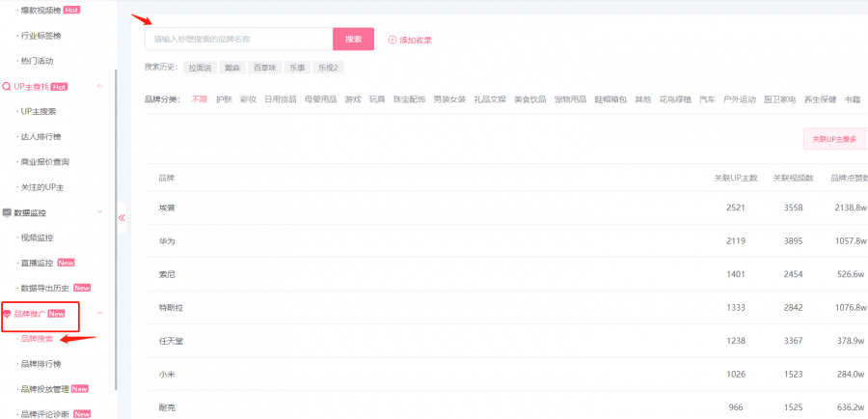Click the 数据监控 monitor icon
The height and width of the screenshot is (419, 868).
[x=8, y=212]
